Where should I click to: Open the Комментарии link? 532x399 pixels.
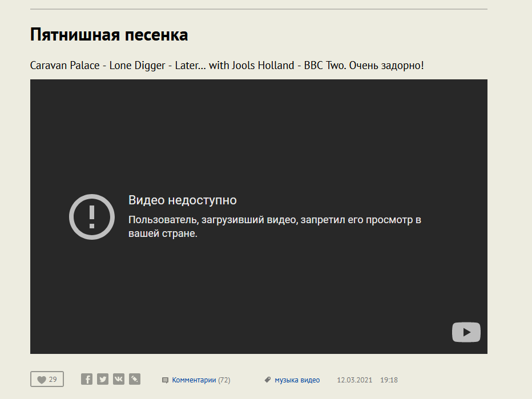[194, 380]
